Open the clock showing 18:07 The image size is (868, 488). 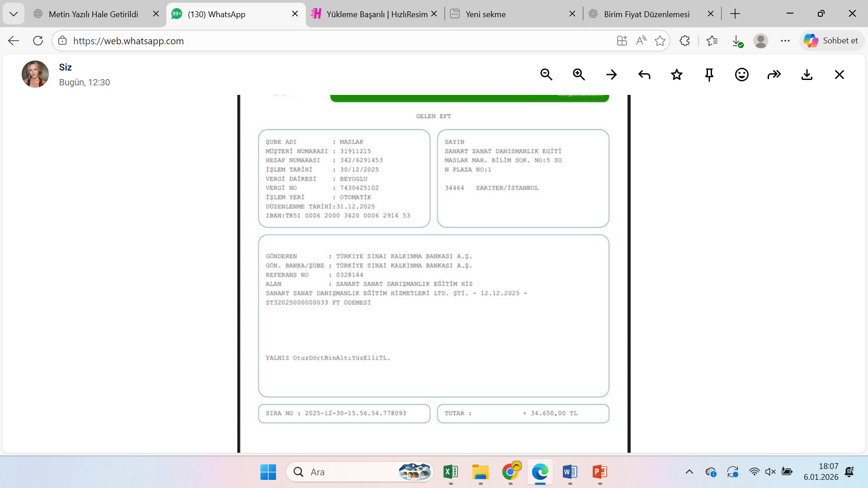(821, 472)
